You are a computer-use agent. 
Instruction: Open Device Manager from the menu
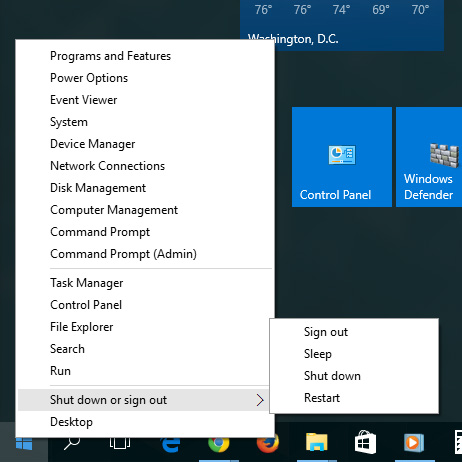[93, 144]
